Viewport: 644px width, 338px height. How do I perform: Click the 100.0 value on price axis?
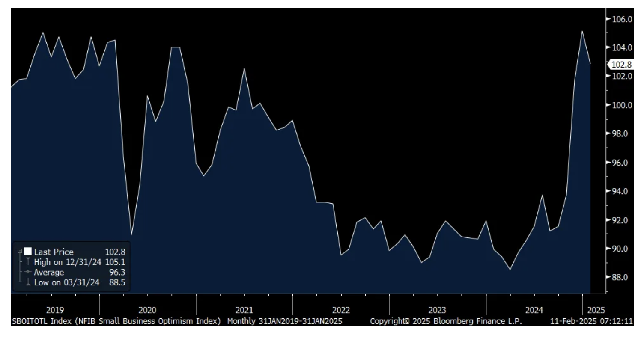pos(623,105)
